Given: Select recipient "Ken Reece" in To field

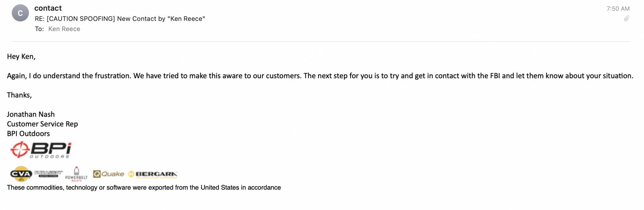Looking at the screenshot, I should (x=64, y=29).
